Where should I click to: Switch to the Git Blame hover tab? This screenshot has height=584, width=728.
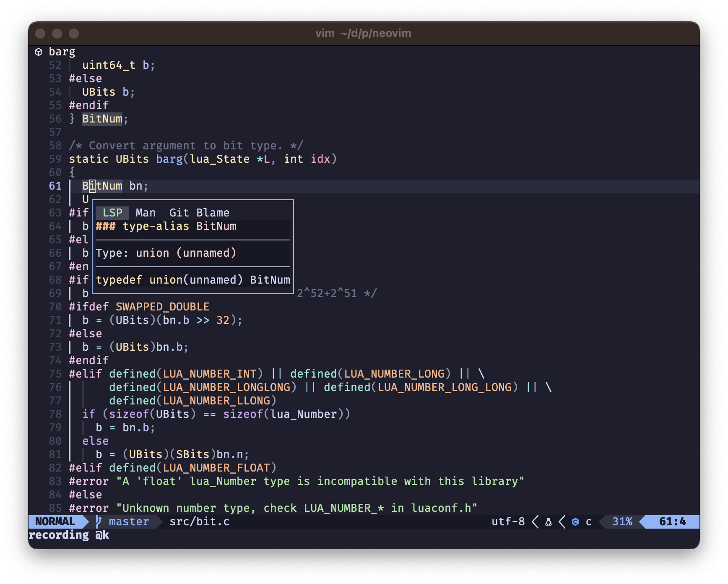(x=199, y=213)
